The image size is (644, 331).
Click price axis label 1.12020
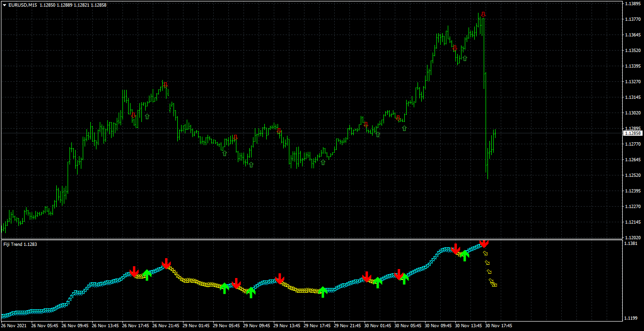pos(633,238)
